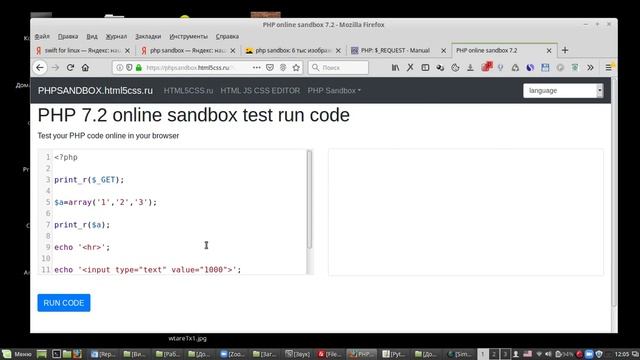
Task: Click the page vertical scrollbar
Action: (x=614, y=192)
